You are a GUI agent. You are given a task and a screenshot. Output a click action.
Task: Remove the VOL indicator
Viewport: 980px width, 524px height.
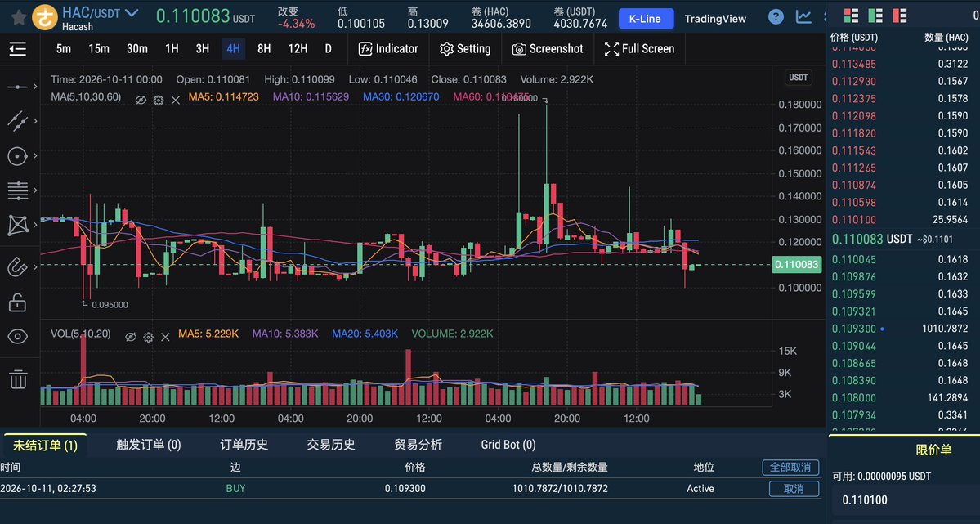pyautogui.click(x=165, y=337)
